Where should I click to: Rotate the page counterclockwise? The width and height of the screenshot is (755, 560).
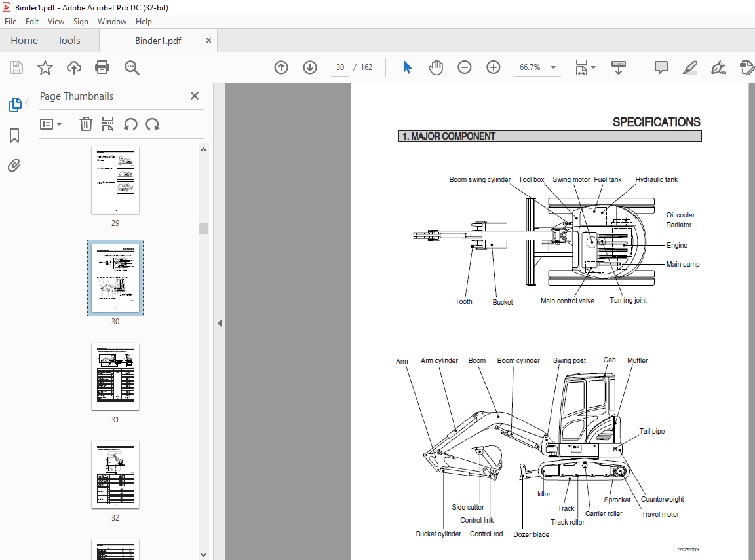click(130, 124)
